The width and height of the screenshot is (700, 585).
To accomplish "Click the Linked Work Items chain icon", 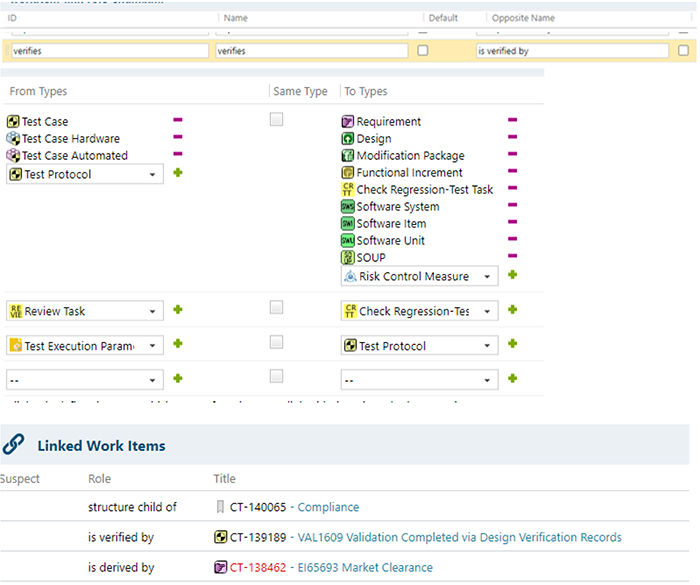I will pos(14,445).
